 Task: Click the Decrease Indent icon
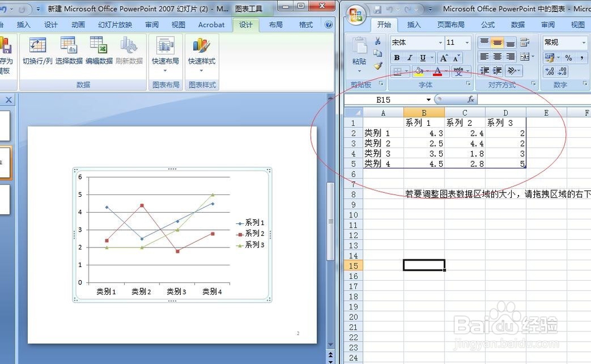click(485, 71)
